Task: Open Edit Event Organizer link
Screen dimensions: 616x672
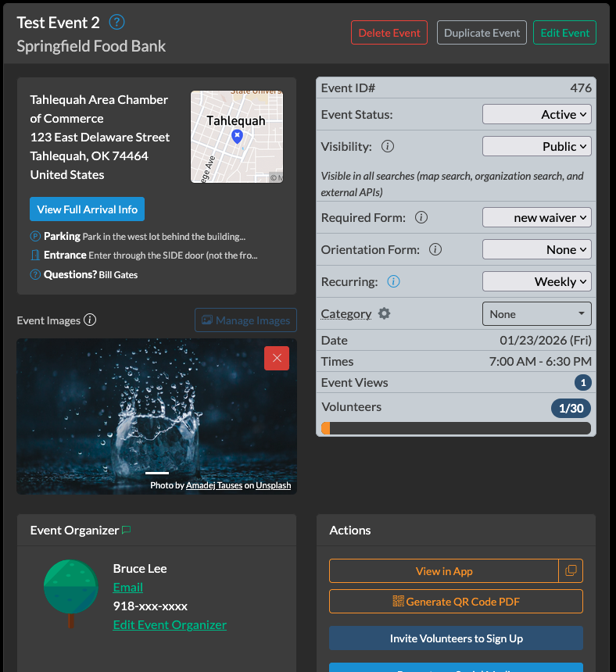Action: pyautogui.click(x=170, y=625)
